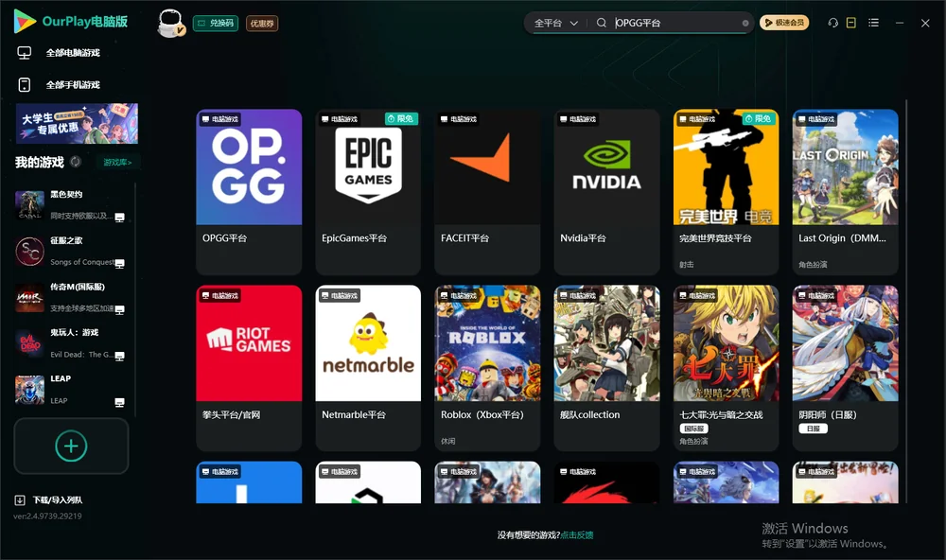Select 鬼玩人: 游戏 in my games

(71, 343)
